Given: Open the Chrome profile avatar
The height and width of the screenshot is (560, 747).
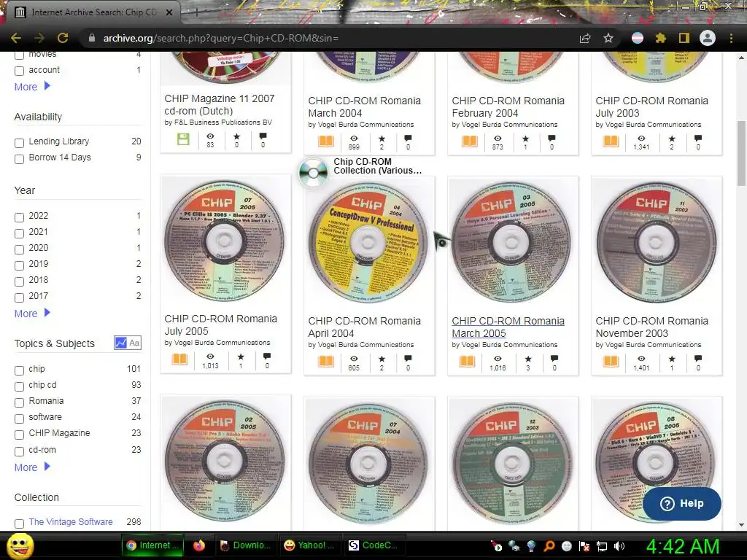Looking at the screenshot, I should [708, 38].
